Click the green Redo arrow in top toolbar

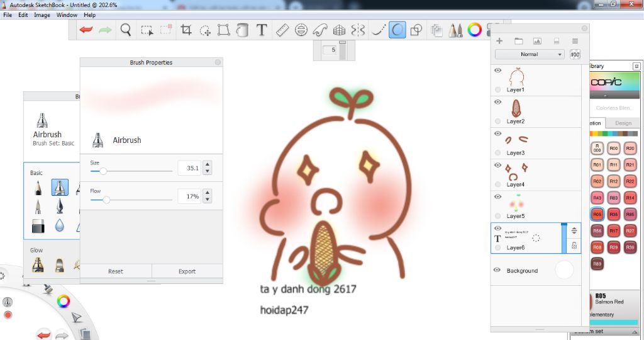105,30
